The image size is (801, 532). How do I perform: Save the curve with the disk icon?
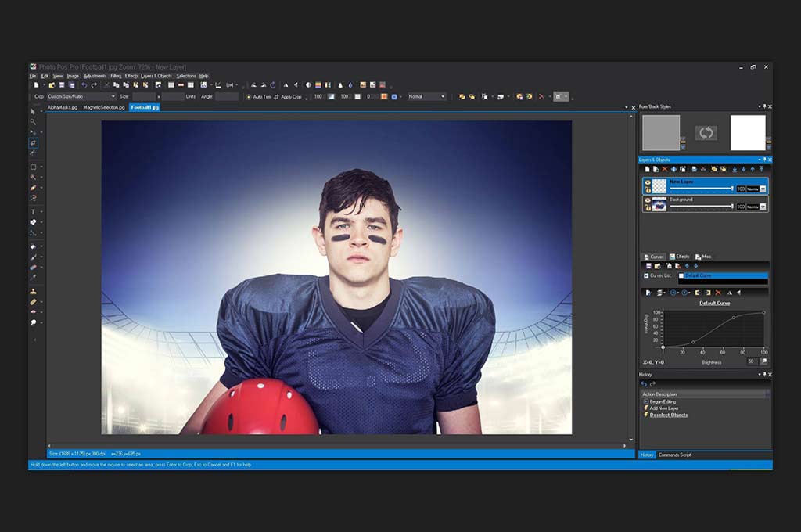(x=648, y=266)
